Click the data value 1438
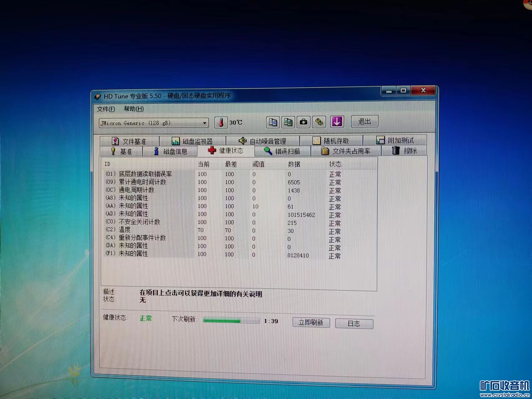 (x=294, y=190)
